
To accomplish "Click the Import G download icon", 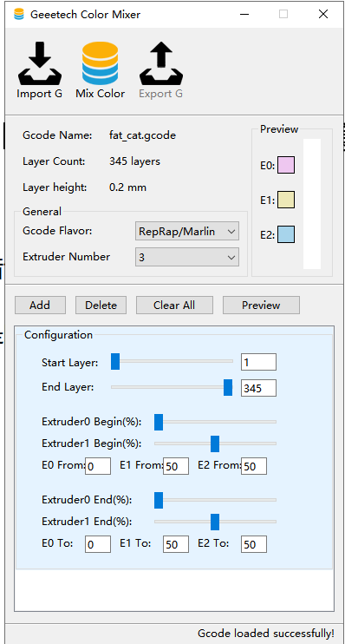I will pyautogui.click(x=40, y=63).
